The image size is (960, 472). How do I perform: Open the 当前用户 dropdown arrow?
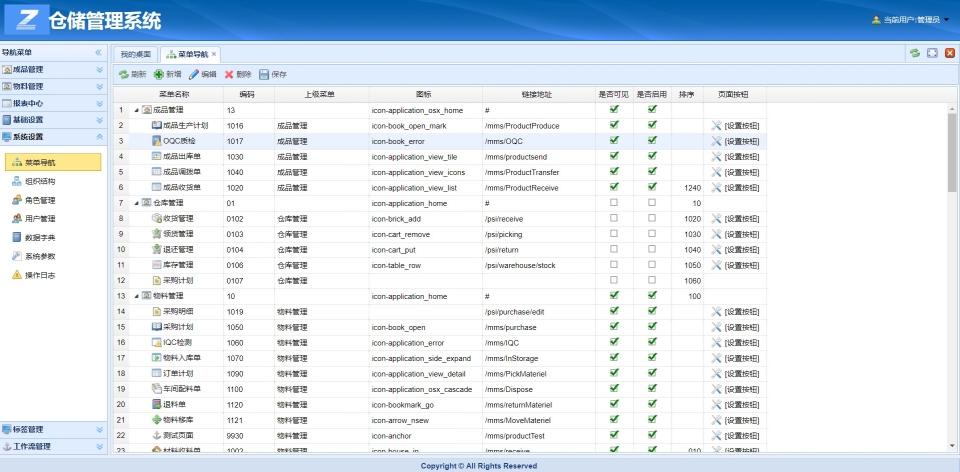tap(946, 20)
